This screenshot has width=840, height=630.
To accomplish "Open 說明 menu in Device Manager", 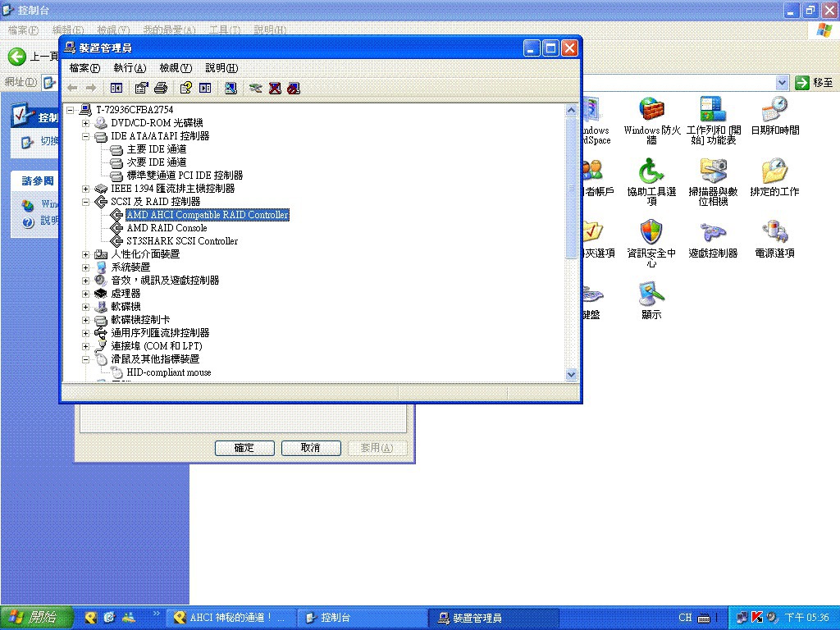I will (221, 68).
